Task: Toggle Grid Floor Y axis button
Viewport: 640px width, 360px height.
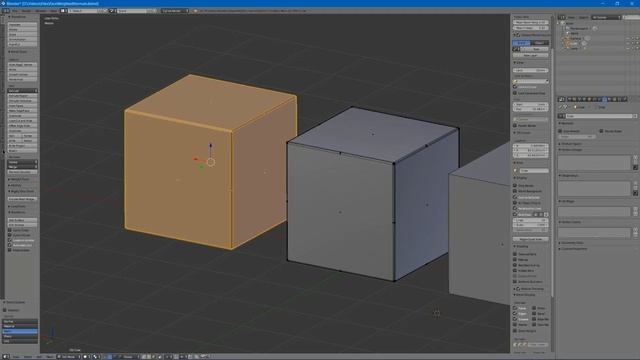Action: pos(542,214)
